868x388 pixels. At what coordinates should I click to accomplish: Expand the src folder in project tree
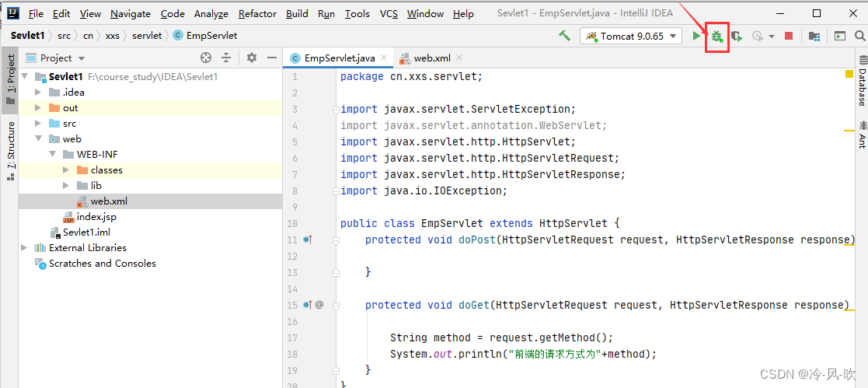38,124
